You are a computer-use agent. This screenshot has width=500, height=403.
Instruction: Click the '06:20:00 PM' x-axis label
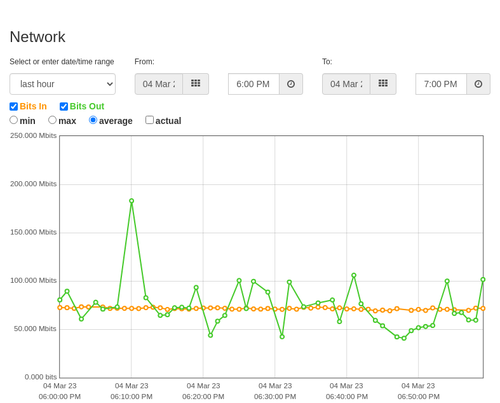click(203, 397)
